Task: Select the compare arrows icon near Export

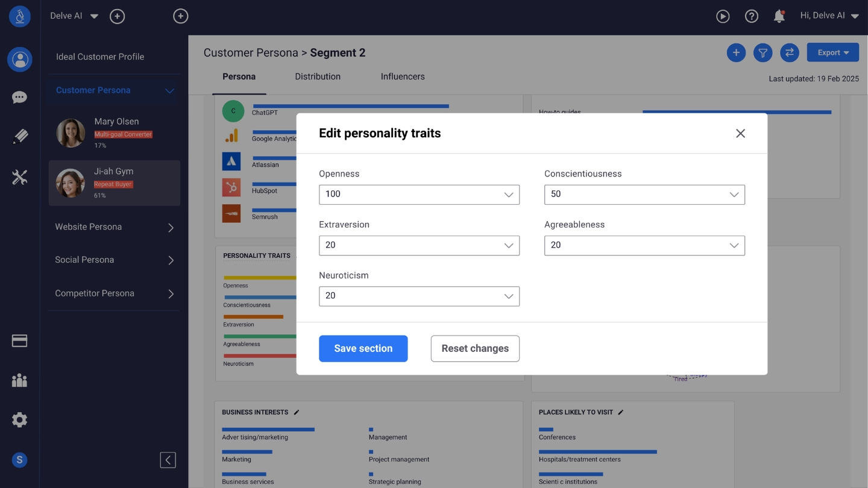Action: (x=790, y=52)
